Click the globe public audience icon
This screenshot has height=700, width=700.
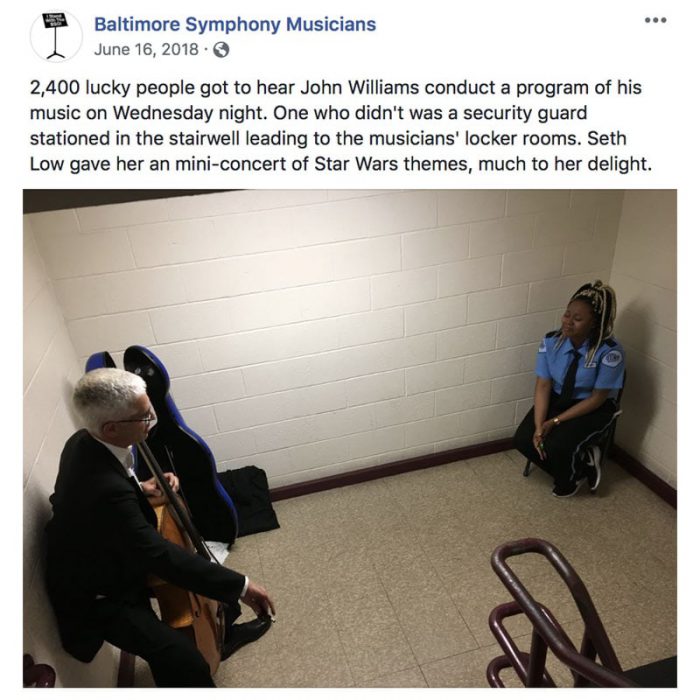pyautogui.click(x=221, y=50)
